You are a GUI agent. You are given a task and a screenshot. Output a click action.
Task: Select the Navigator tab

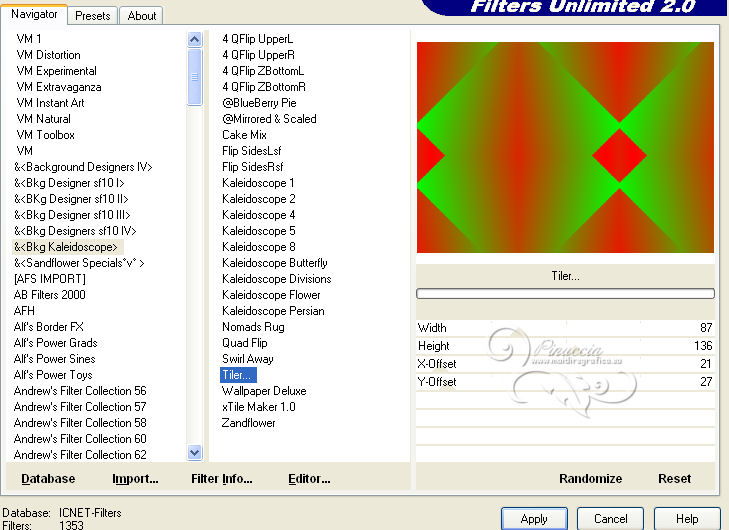(34, 14)
